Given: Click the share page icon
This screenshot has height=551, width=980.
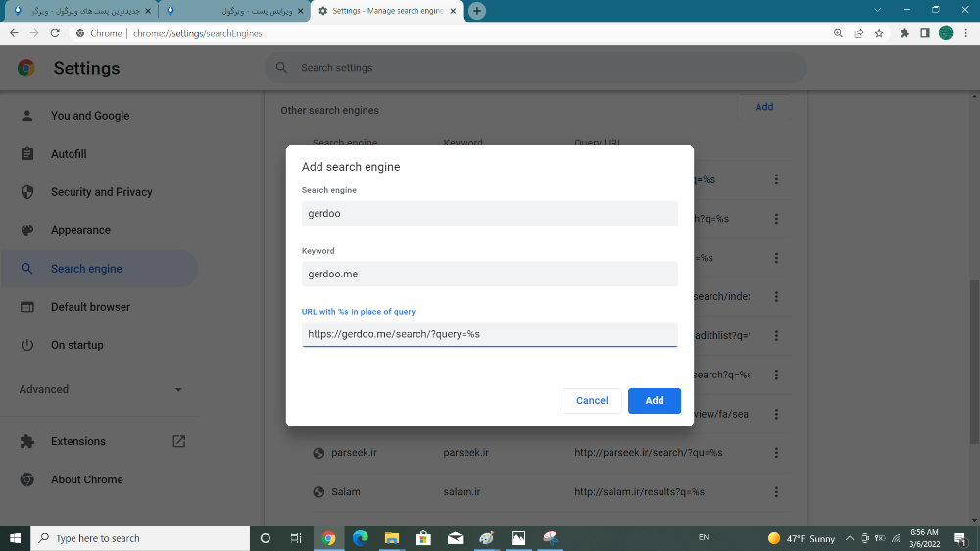Looking at the screenshot, I should point(858,33).
